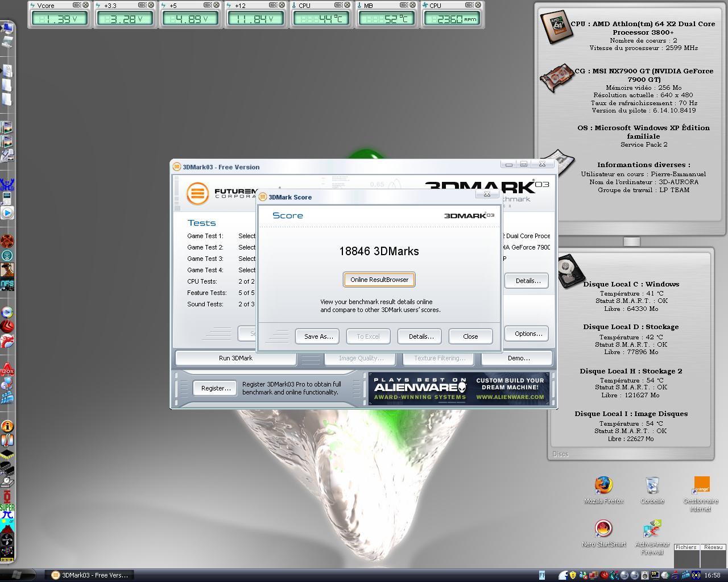This screenshot has height=582, width=728.
Task: Click the taskbar clock showing 16:58
Action: [712, 575]
